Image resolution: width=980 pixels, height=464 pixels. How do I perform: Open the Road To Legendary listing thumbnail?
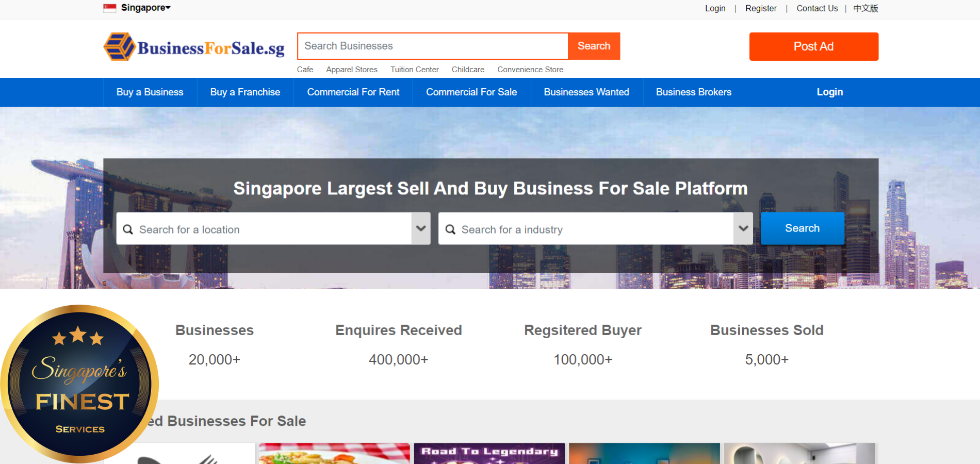point(489,454)
